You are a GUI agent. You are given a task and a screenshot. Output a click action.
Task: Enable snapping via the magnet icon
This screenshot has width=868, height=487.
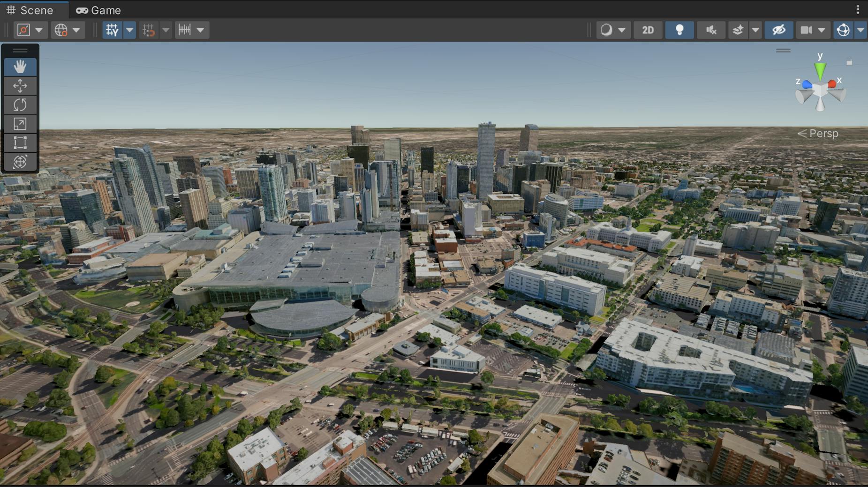(x=150, y=30)
